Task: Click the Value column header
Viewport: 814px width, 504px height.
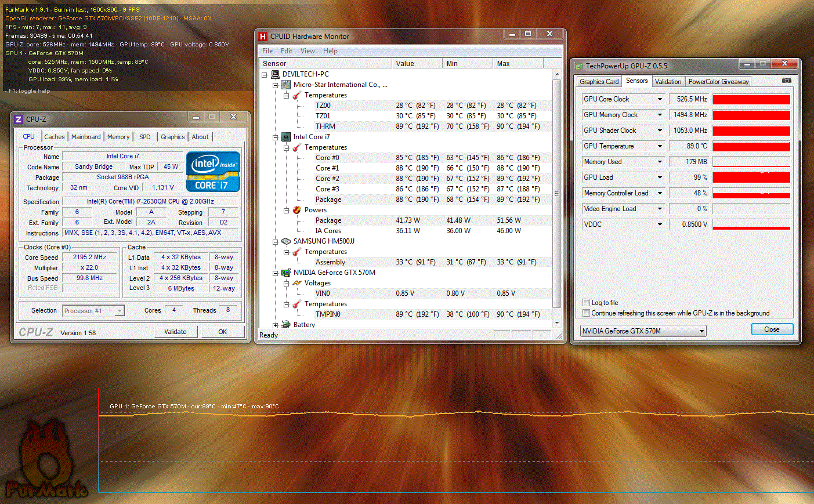Action: tap(418, 64)
